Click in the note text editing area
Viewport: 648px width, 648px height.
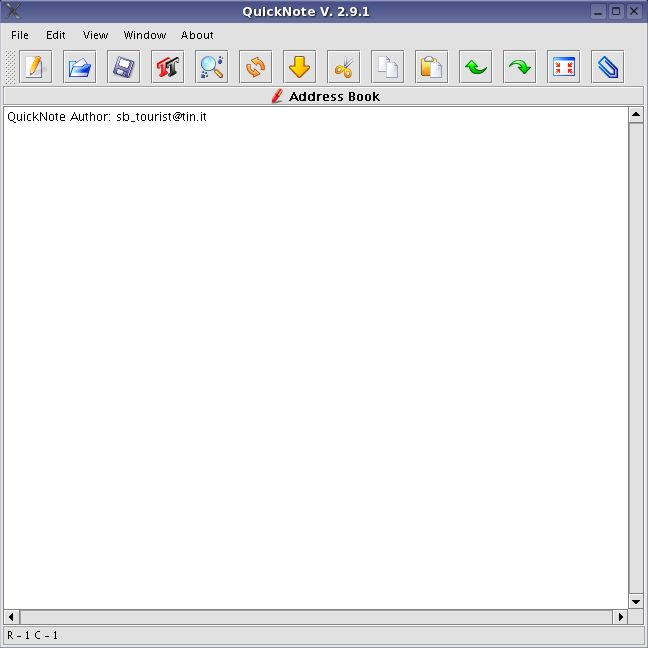316,358
